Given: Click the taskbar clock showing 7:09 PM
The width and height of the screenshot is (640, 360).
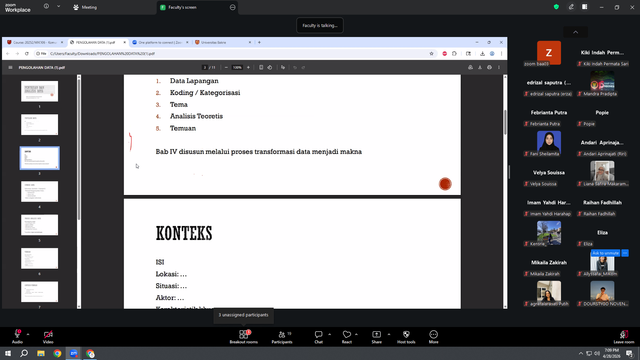Looking at the screenshot, I should (611, 353).
